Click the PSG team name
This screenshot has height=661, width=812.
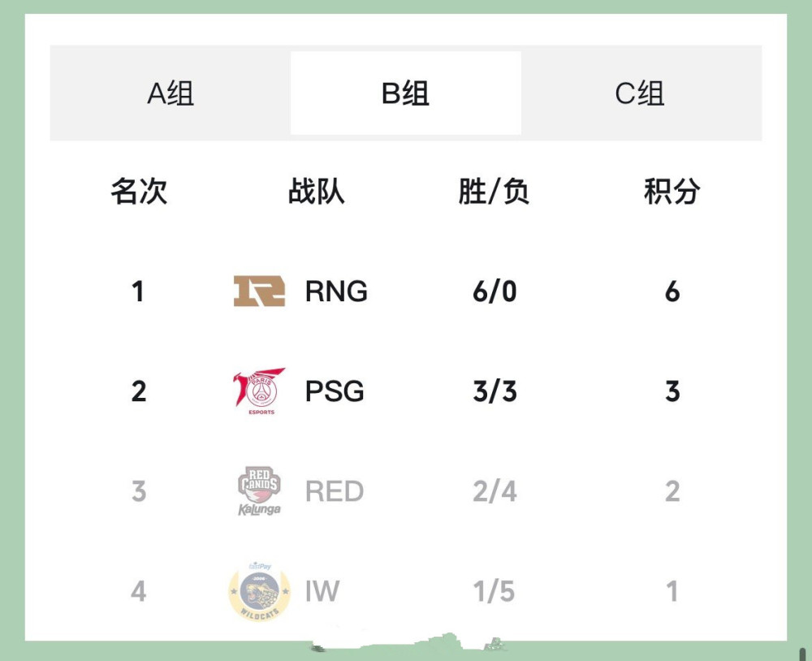[335, 391]
